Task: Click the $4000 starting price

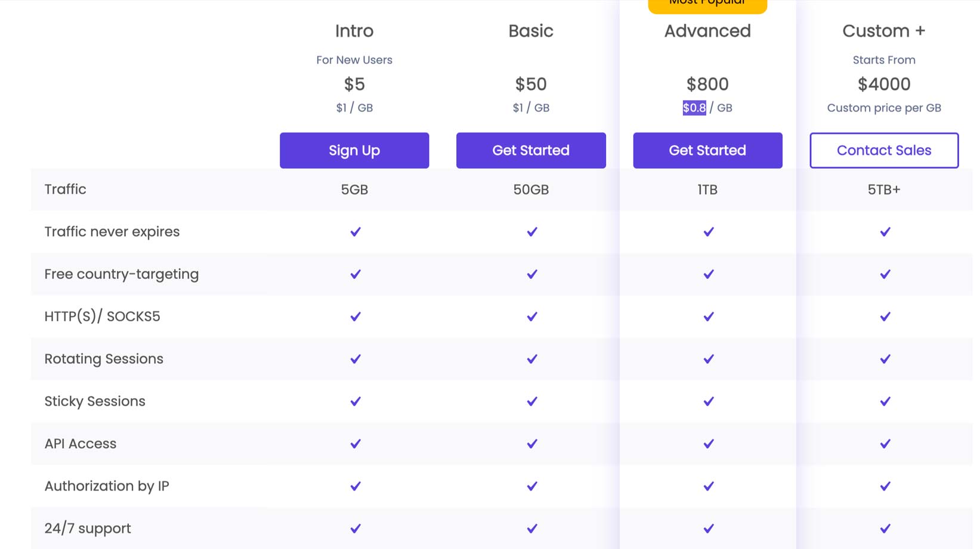Action: pos(884,84)
